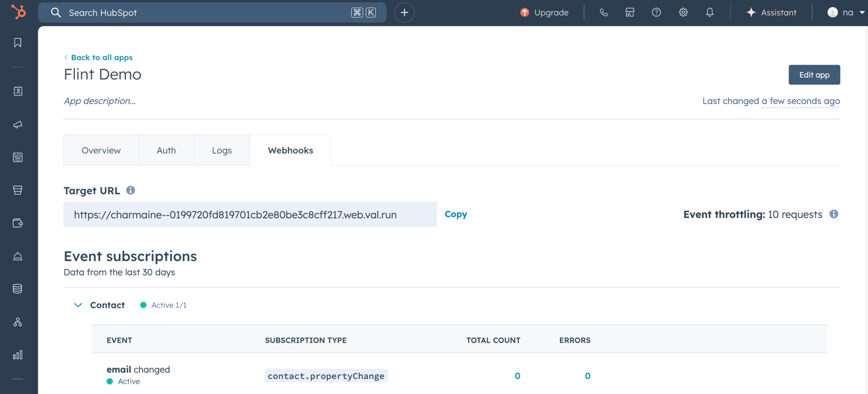This screenshot has height=394, width=868.
Task: Open the Automation workflows sidebar icon
Action: pyautogui.click(x=18, y=322)
